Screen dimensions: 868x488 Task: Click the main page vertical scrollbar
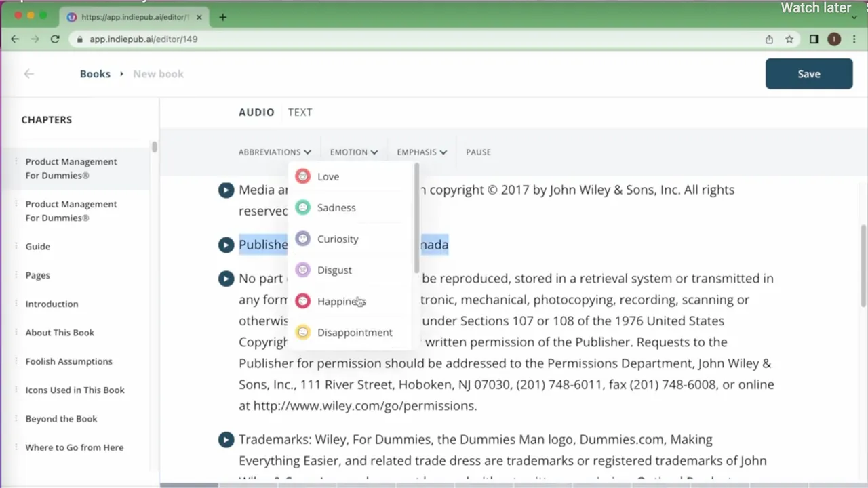pos(863,264)
